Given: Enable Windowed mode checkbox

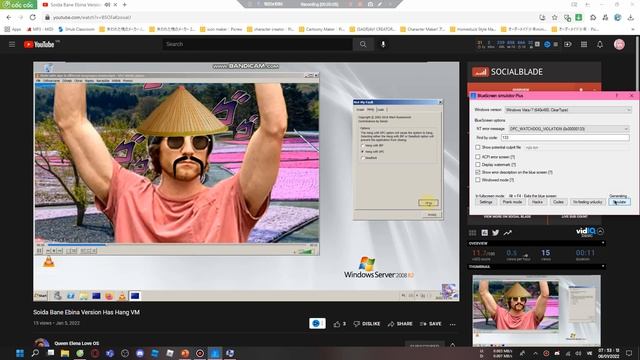Looking at the screenshot, I should coord(478,180).
